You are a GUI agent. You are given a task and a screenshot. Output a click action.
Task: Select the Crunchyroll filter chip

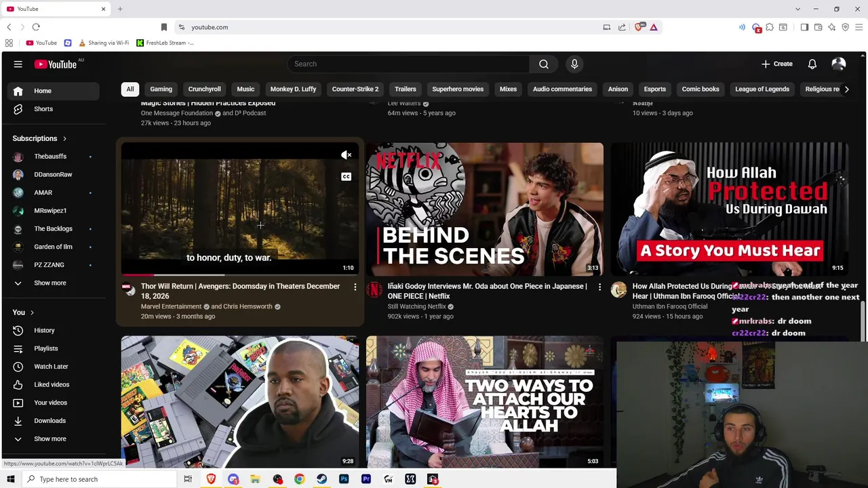[x=204, y=89]
